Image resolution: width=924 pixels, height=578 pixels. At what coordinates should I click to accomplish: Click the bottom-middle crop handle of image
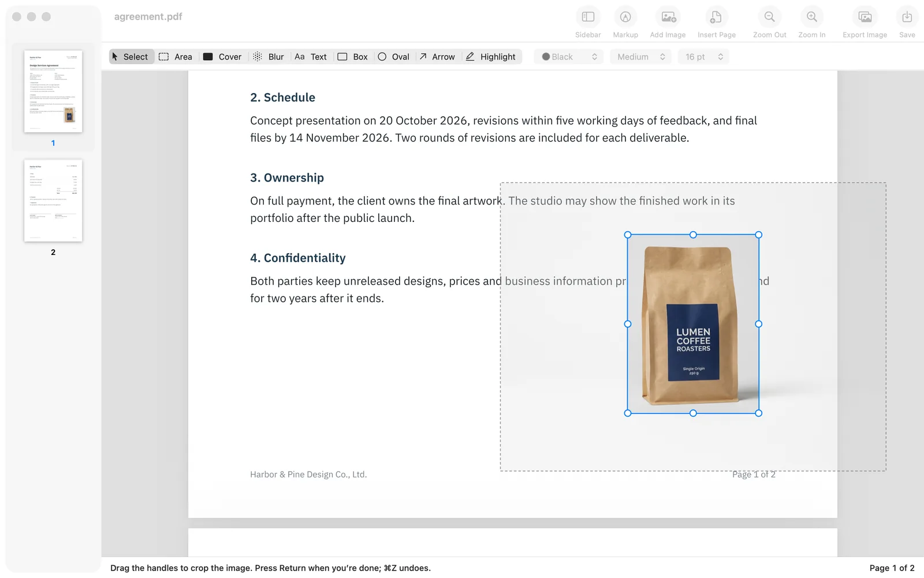(693, 413)
